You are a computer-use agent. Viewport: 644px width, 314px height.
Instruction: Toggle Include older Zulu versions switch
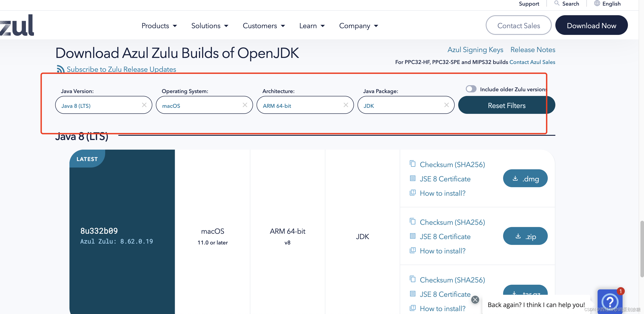click(x=471, y=89)
